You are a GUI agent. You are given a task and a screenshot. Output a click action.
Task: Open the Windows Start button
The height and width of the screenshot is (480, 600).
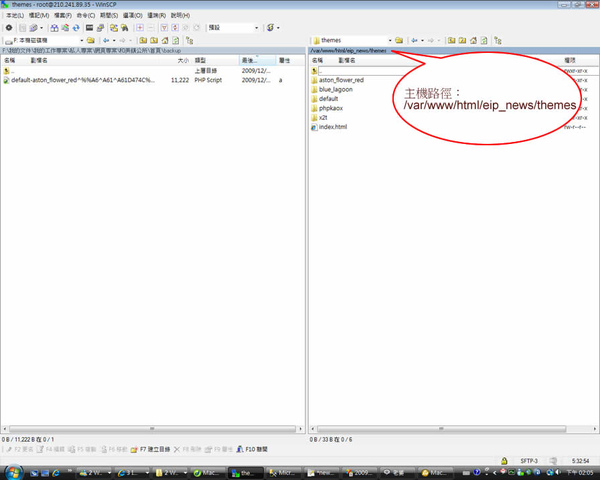(x=13, y=472)
